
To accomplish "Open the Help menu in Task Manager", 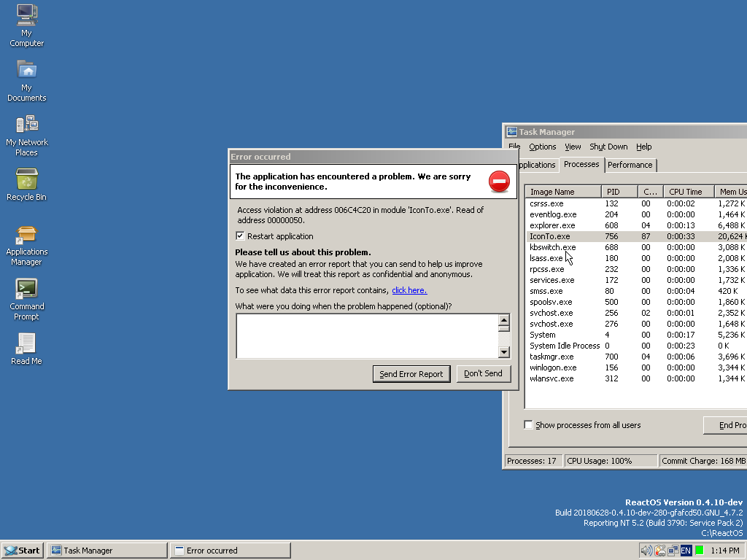I will pos(643,147).
